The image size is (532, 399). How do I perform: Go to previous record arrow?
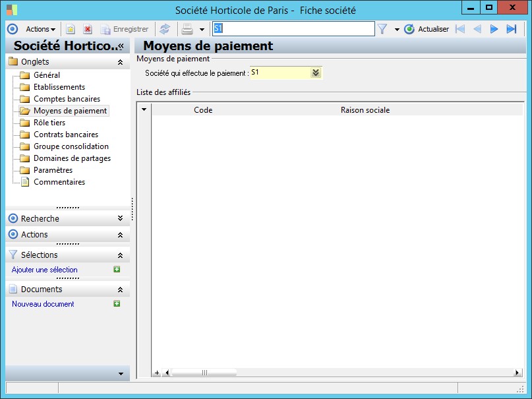pos(477,29)
